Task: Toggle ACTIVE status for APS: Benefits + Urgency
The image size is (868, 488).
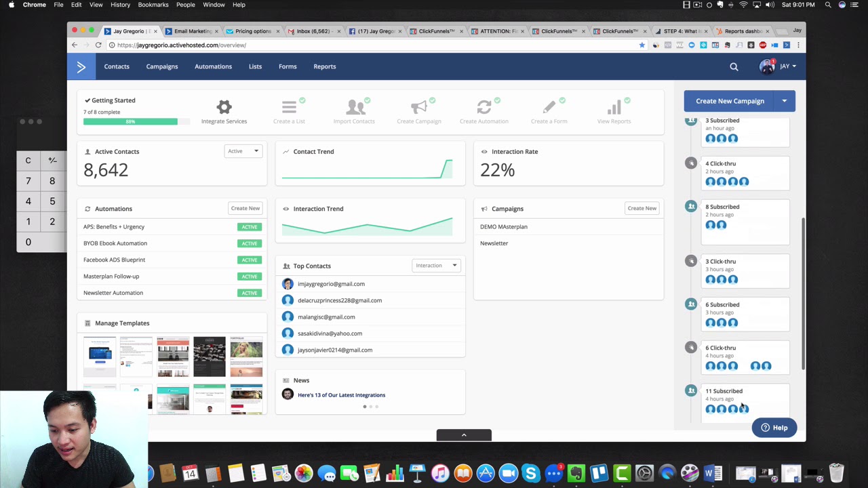Action: point(250,227)
